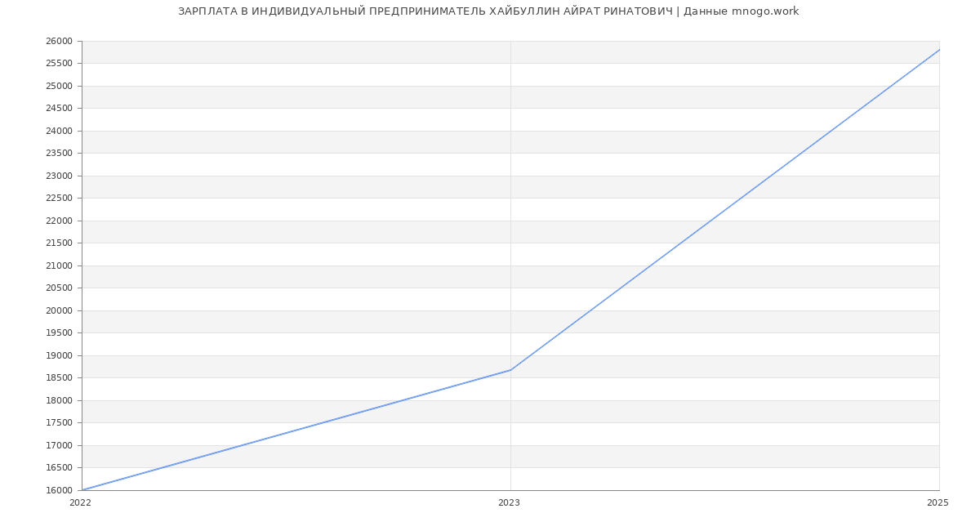Select the line's starting point at 2022

(x=82, y=490)
